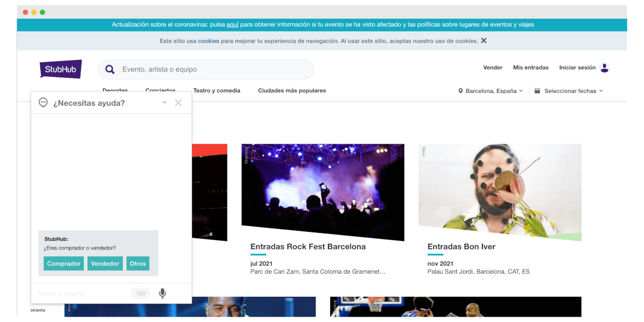Click the speech bubble icon in the help widget
Screen dimensions: 644x322
(x=43, y=102)
